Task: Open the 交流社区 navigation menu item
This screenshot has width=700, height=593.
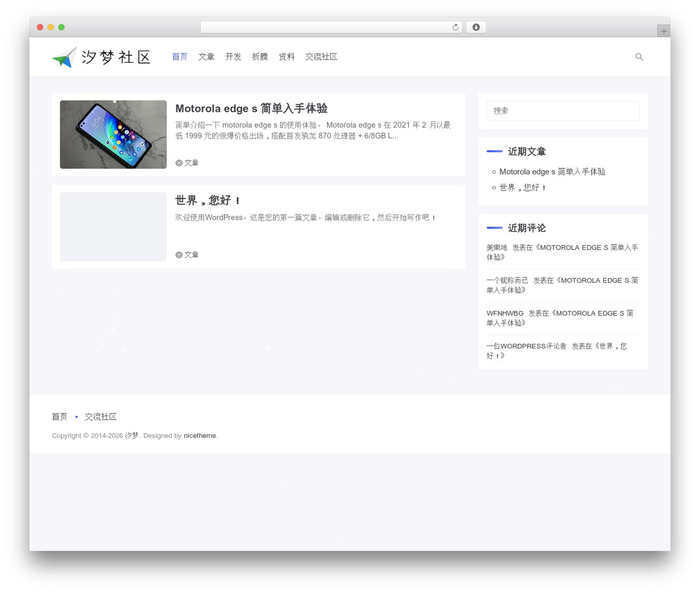Action: coord(322,57)
